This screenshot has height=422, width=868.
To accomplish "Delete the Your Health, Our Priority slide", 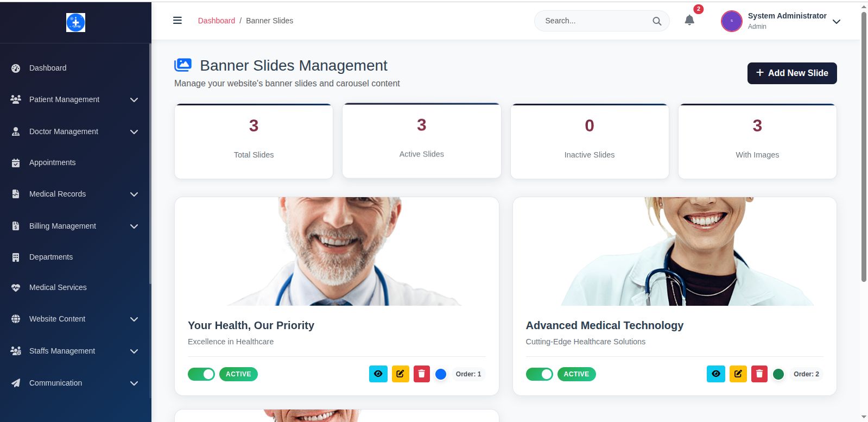I will [422, 374].
